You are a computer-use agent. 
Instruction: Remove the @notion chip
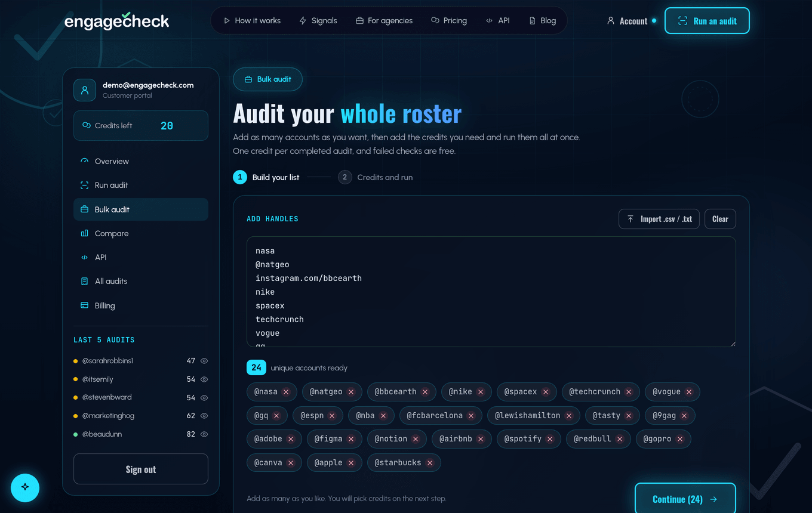point(416,439)
